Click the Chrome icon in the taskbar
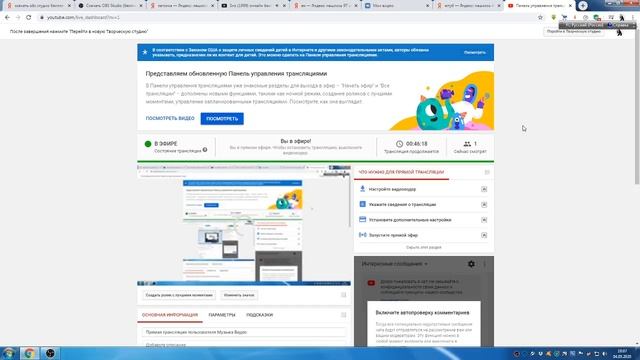The height and width of the screenshot is (360, 640). [29, 353]
